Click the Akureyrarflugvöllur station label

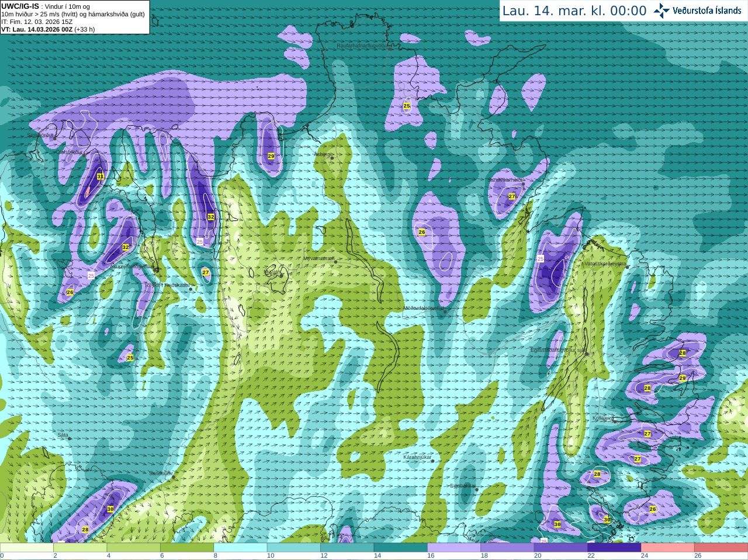coord(133,266)
